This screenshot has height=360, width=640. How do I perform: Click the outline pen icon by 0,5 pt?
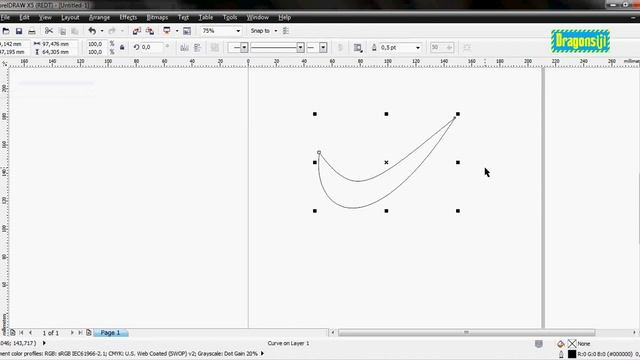point(374,48)
